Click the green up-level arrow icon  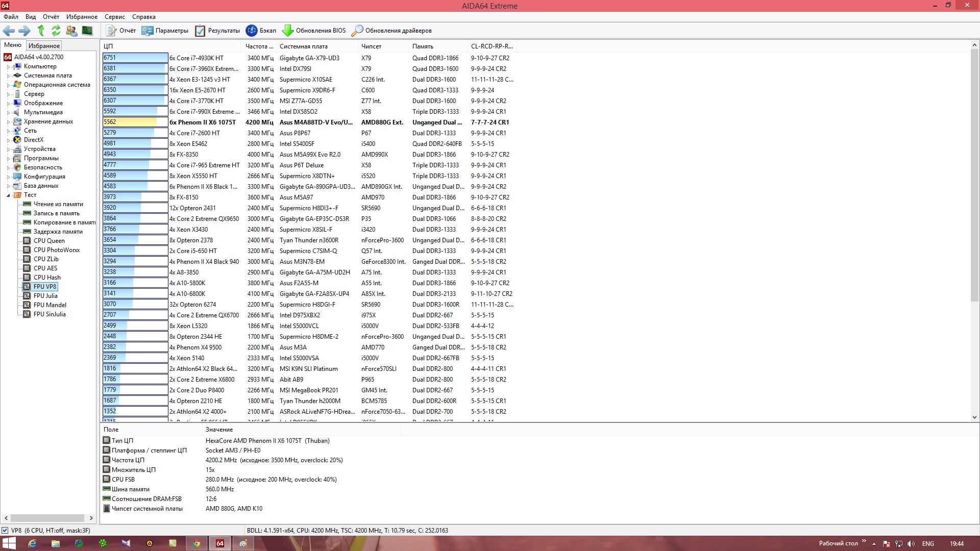click(41, 31)
